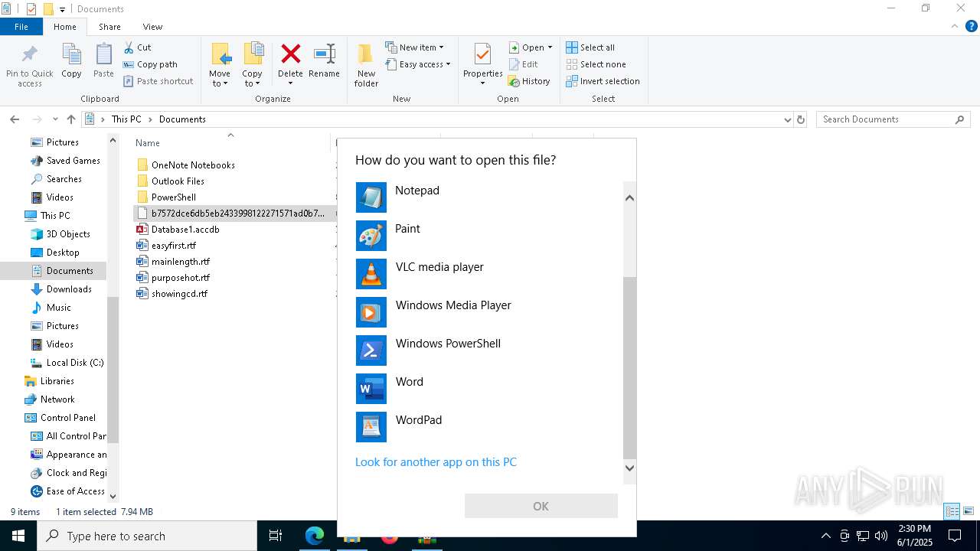Screen dimensions: 980x551
Task: Select the mainlength.rtf file
Action: point(181,262)
